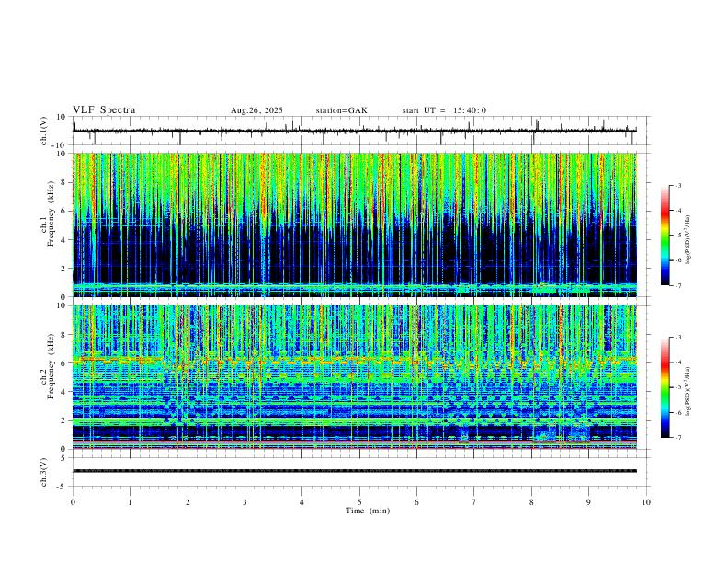Click the 'Time (min)' axis label
The height and width of the screenshot is (563, 728).
(368, 511)
